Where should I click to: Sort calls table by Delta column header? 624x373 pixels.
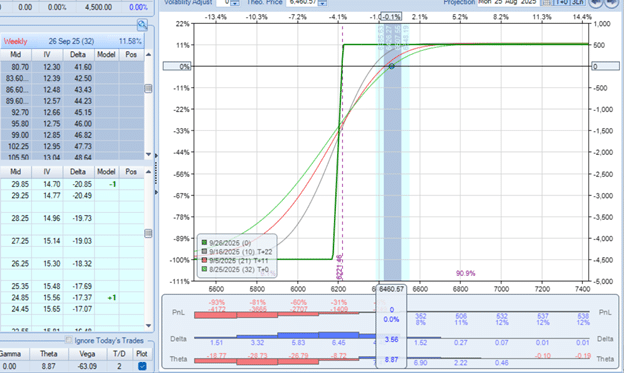[78, 55]
